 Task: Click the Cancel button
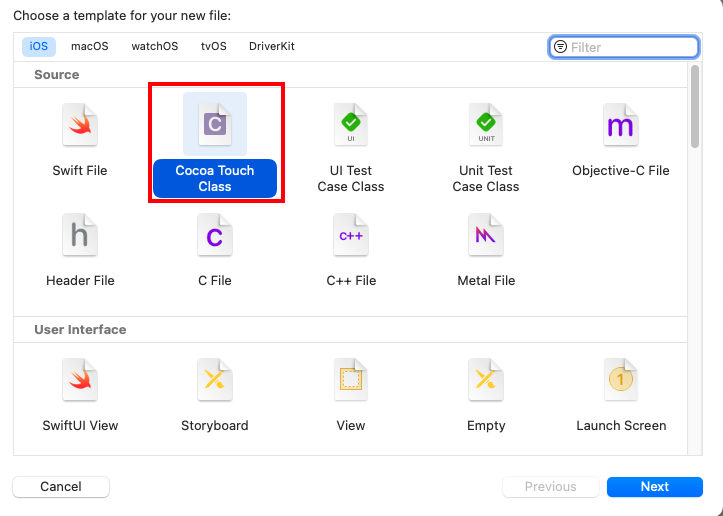[61, 486]
